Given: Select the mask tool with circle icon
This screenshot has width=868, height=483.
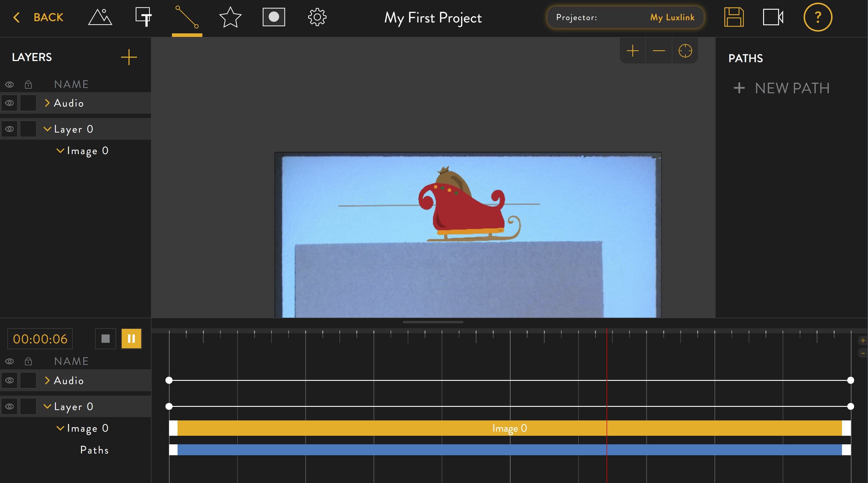Looking at the screenshot, I should [x=274, y=17].
